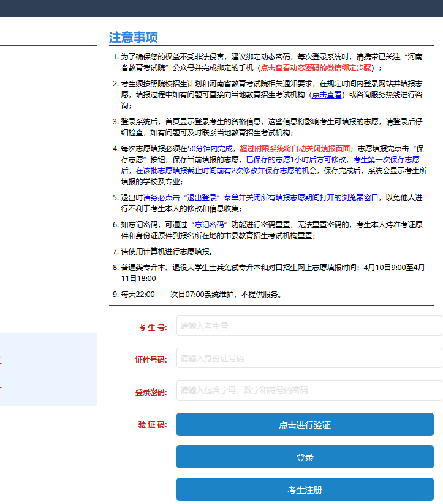Image resolution: width=443 pixels, height=504 pixels.
Task: Click the blue 50分钟内完成 text
Action: (x=210, y=148)
